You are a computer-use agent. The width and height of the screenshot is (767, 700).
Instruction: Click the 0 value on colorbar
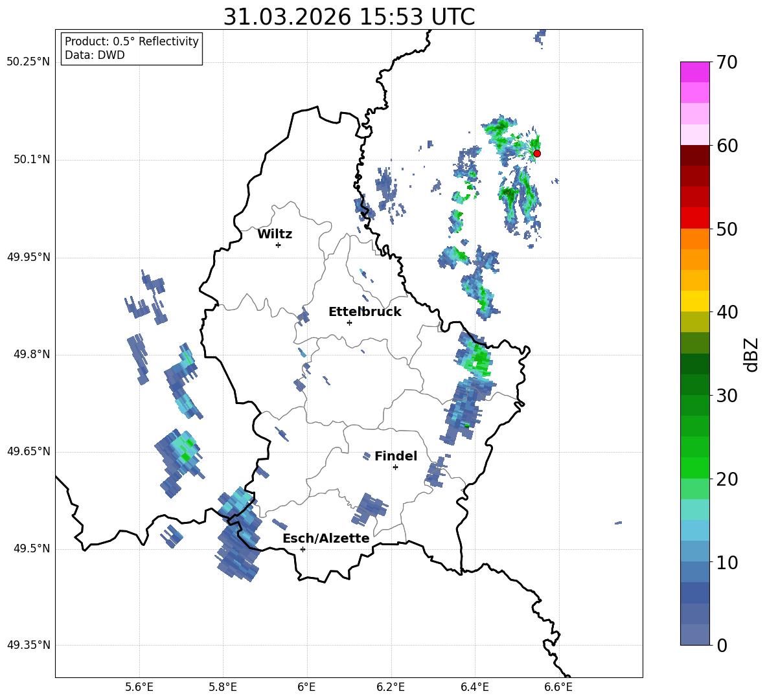pos(722,645)
